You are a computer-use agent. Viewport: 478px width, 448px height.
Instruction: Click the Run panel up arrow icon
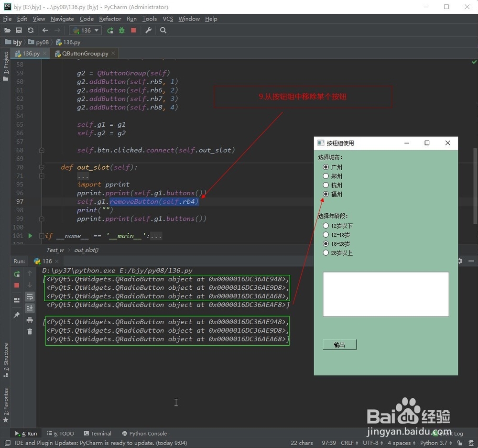(30, 273)
